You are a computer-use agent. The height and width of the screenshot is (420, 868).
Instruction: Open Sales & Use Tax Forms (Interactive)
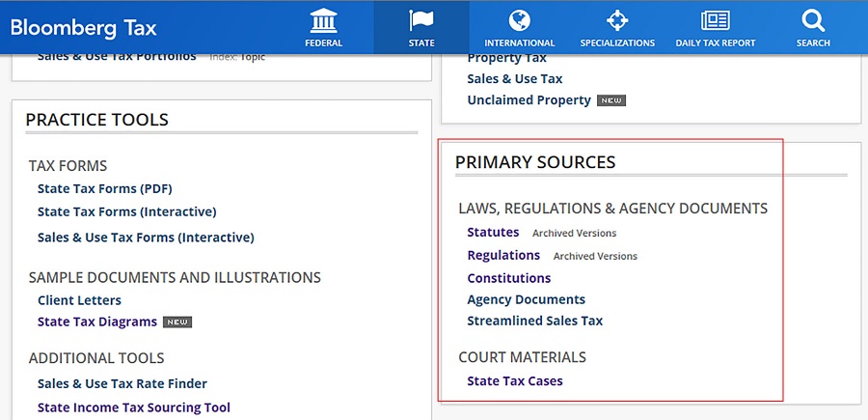[146, 237]
